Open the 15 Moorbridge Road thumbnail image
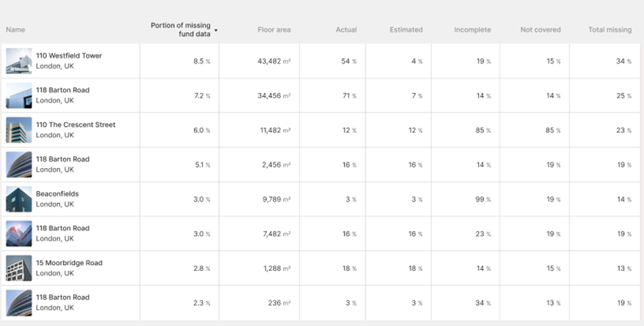The height and width of the screenshot is (326, 644). tap(19, 268)
